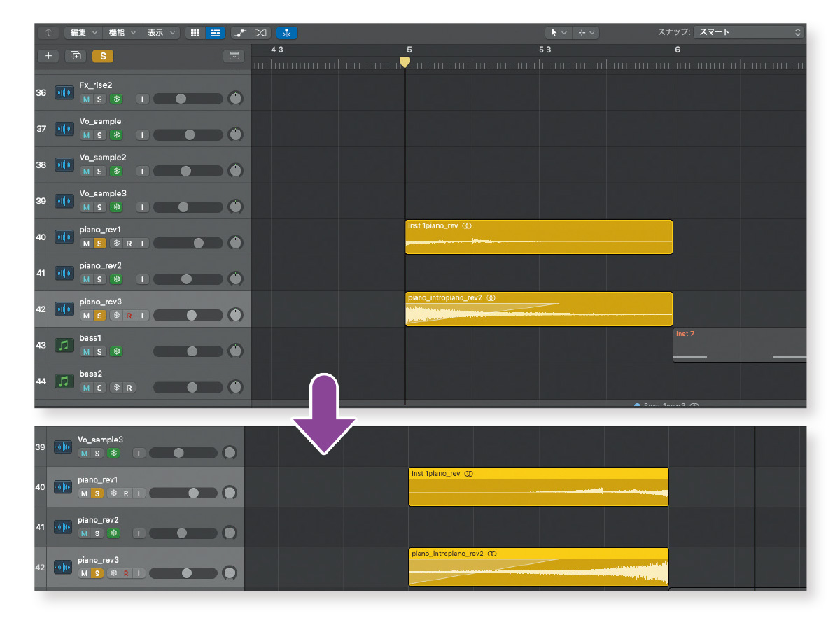Mute the Fx_rise2 track
Viewport: 840px width, 623px height.
pos(87,99)
